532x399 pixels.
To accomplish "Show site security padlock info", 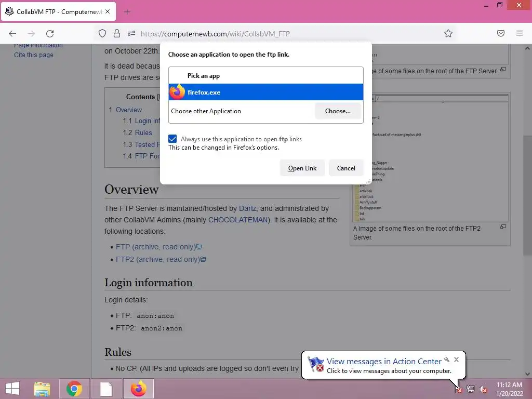I will (x=117, y=33).
